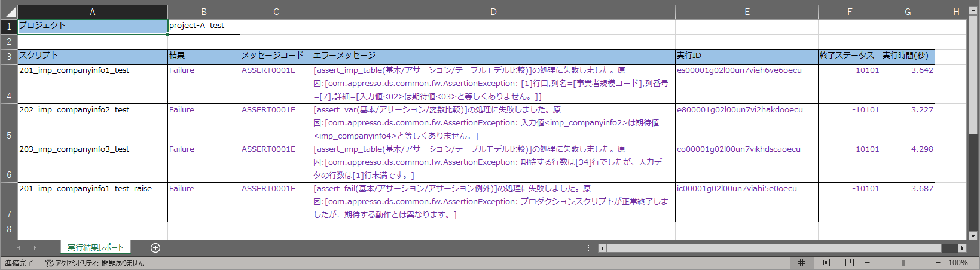Click horizontal scrollbar right arrow
Screen dimensions: 980x270
(962, 248)
